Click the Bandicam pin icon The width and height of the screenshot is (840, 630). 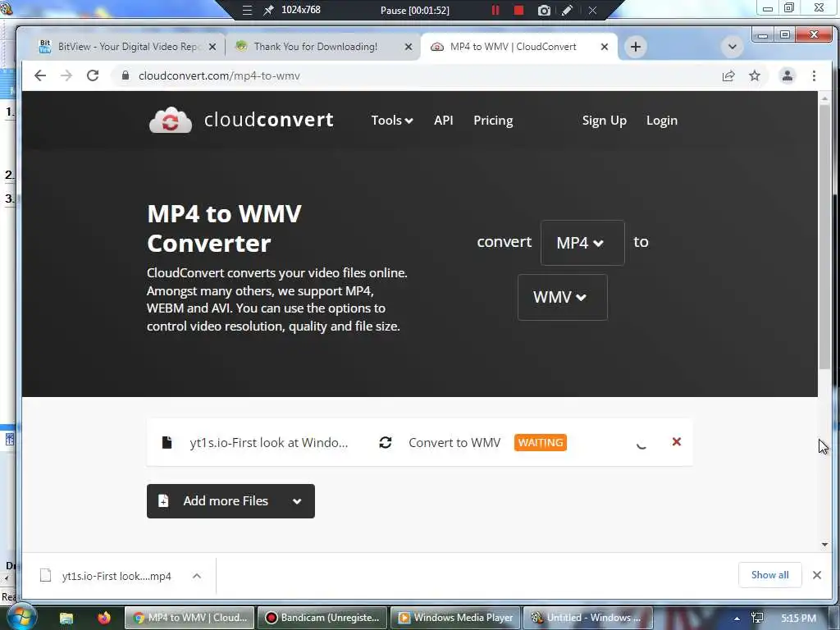(x=268, y=10)
